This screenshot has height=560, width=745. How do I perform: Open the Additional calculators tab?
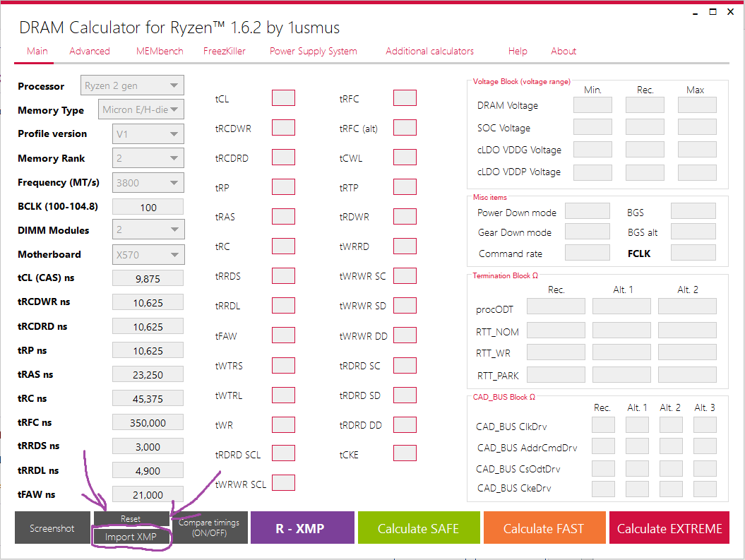[429, 52]
